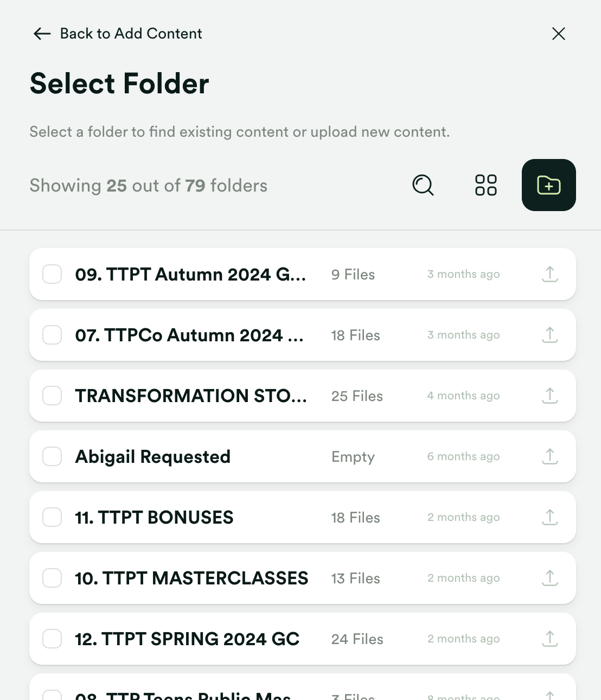The height and width of the screenshot is (700, 601).
Task: Open the TRANSFORMATION STO... folder
Action: coord(191,396)
